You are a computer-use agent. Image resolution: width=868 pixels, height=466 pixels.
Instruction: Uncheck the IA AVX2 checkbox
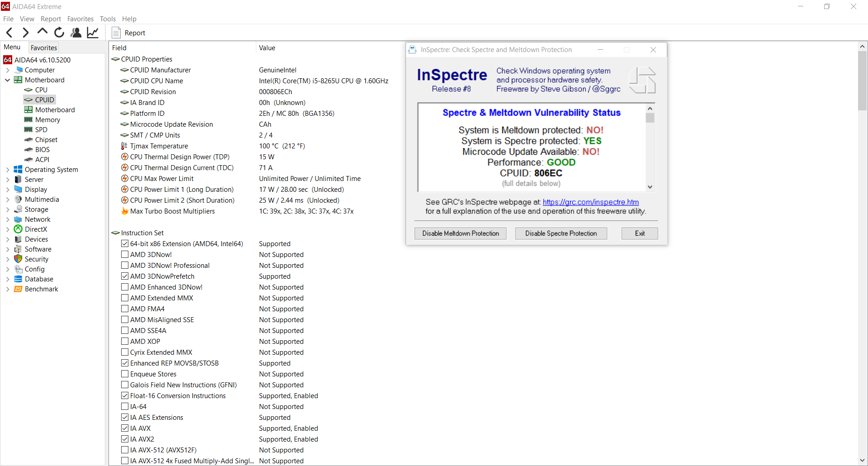coord(125,439)
